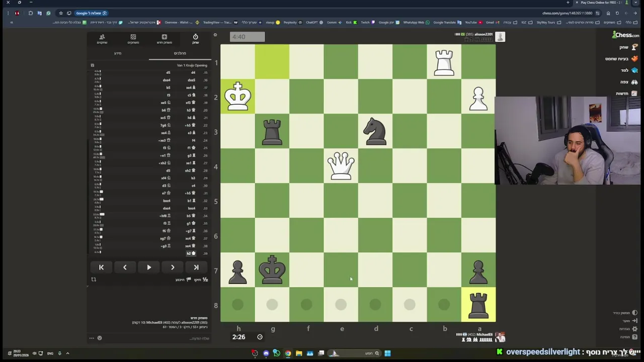
Task: Select the white king on h2
Action: [237, 97]
